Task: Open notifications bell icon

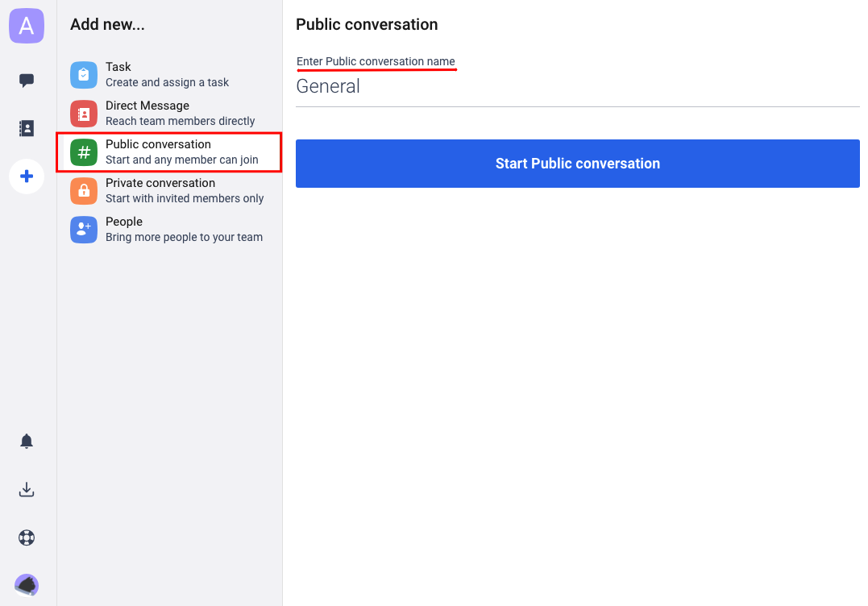Action: (27, 441)
